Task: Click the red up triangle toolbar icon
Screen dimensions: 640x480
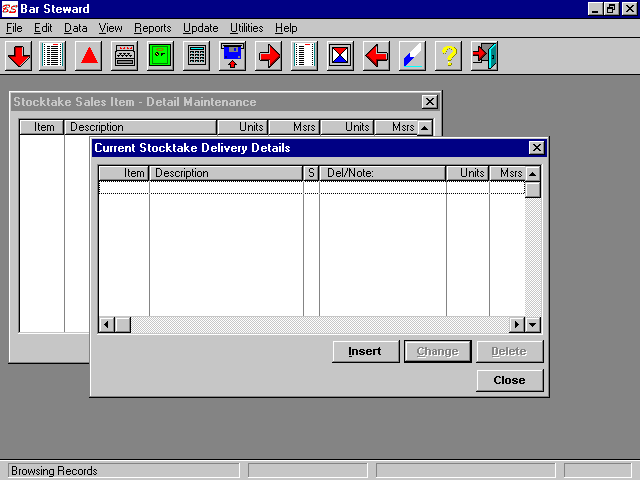Action: [88, 56]
